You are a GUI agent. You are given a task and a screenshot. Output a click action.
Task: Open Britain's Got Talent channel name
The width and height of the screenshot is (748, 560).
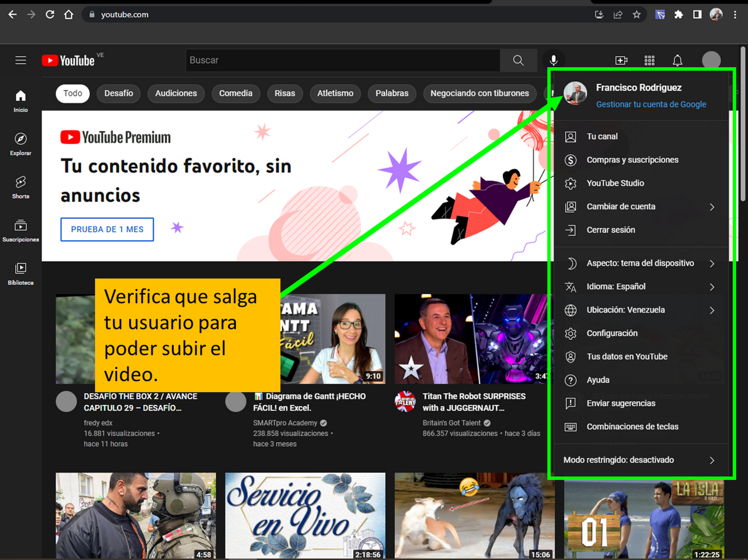point(452,423)
